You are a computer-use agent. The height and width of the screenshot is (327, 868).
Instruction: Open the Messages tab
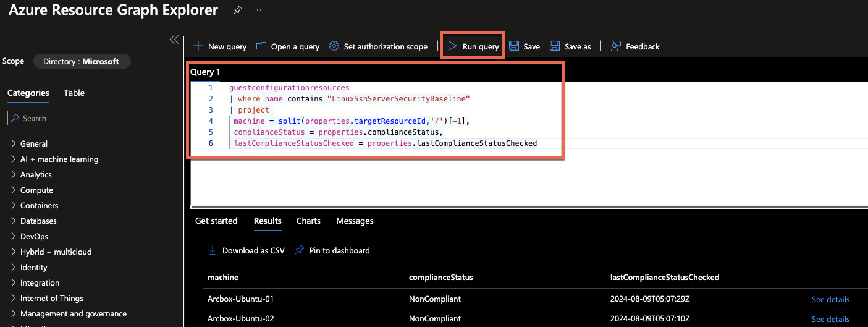pos(355,221)
